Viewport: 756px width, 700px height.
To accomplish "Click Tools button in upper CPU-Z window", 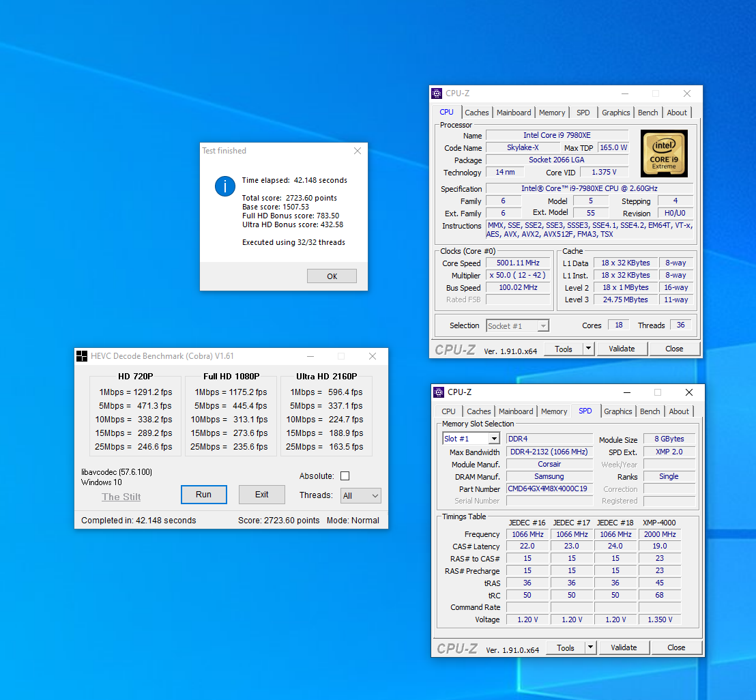I will (563, 349).
